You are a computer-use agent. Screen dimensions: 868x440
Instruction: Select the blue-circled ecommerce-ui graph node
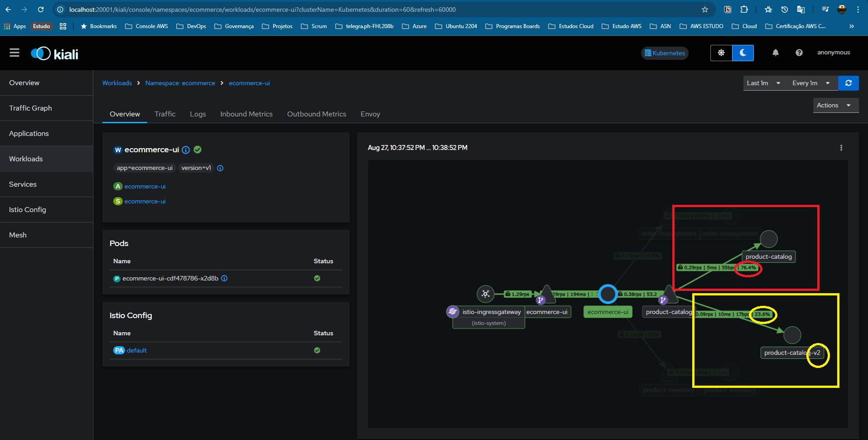point(608,294)
